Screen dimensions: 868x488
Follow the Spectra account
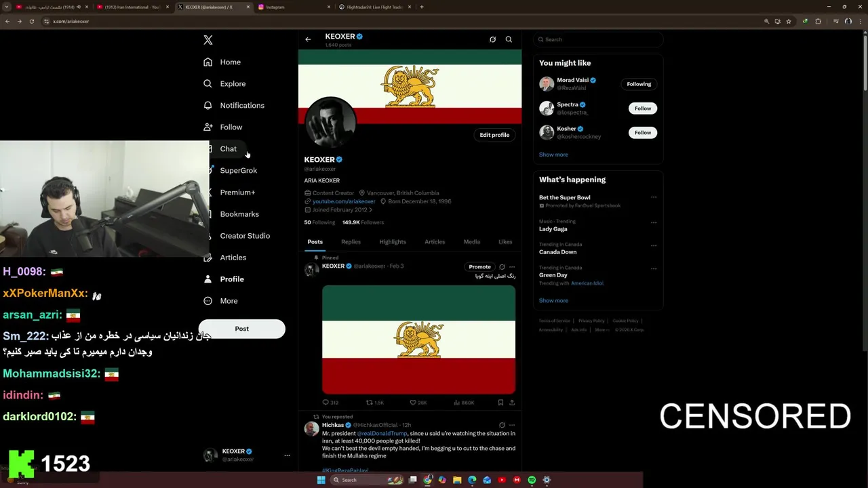pos(643,108)
